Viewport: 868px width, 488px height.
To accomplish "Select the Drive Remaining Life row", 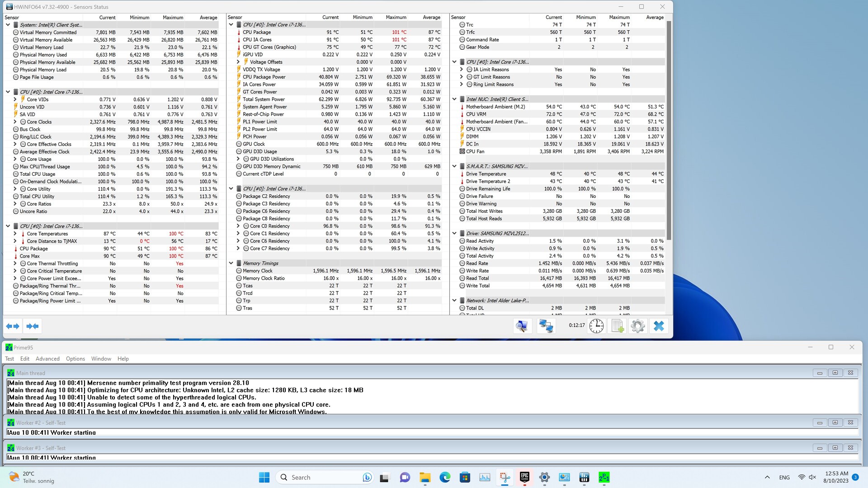I will click(x=558, y=189).
